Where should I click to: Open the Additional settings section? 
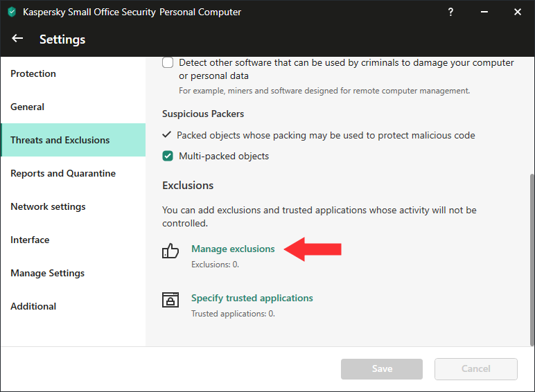point(73,306)
